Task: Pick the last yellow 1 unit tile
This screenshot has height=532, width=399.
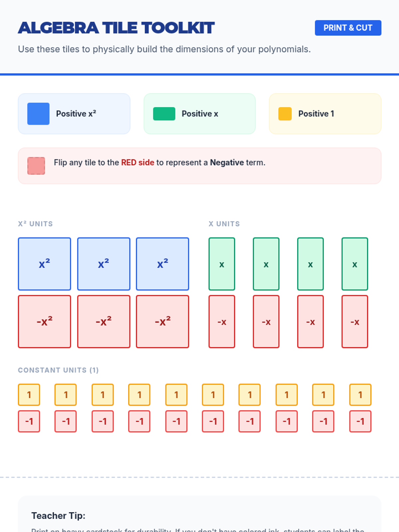Action: tap(360, 395)
